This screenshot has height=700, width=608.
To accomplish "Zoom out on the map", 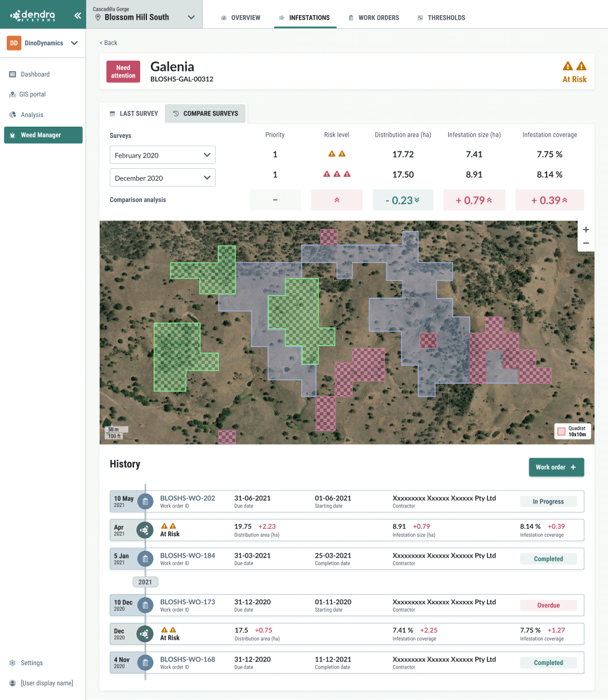I will click(x=586, y=243).
